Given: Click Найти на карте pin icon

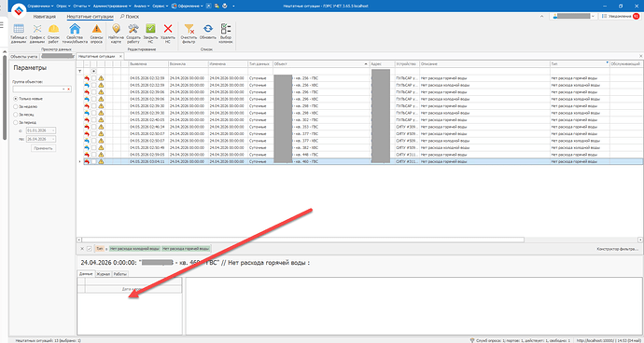Looking at the screenshot, I should [x=117, y=34].
